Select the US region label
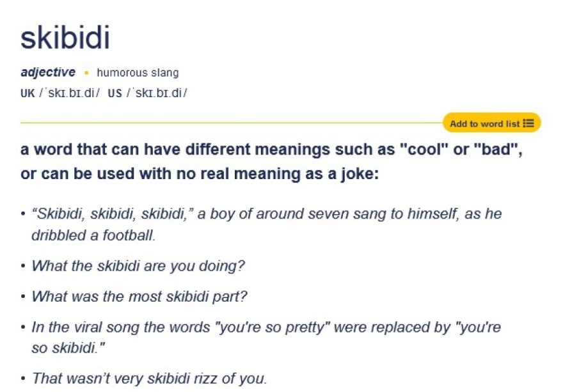This screenshot has height=392, width=579. pyautogui.click(x=115, y=93)
